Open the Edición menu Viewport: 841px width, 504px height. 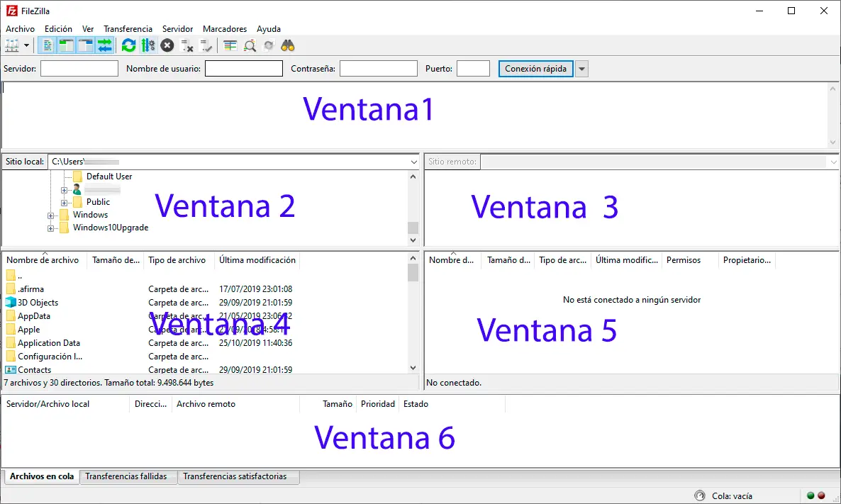58,29
